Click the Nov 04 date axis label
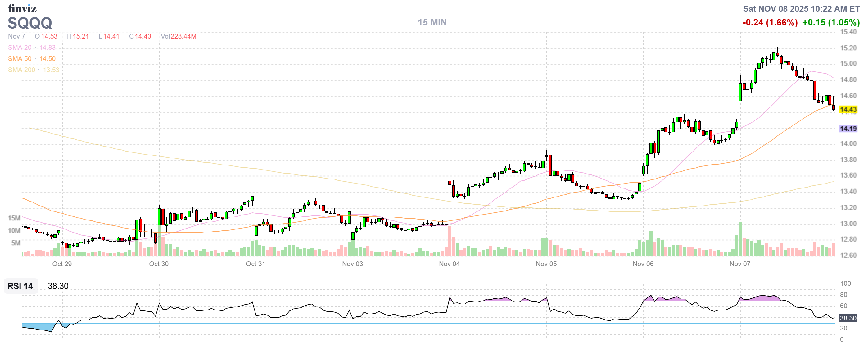868x349 pixels. [x=449, y=264]
